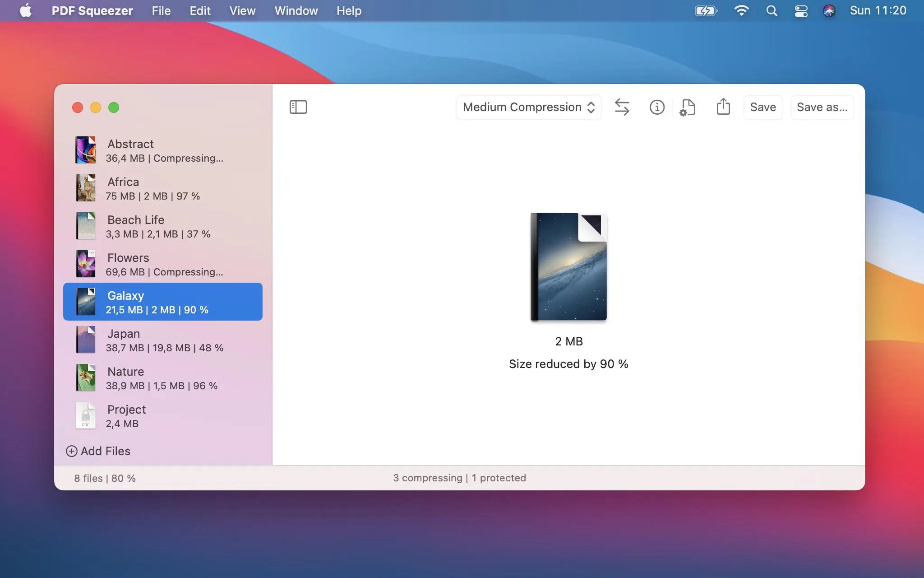Click the Add Files plus icon
Viewport: 924px width, 578px height.
coord(71,451)
